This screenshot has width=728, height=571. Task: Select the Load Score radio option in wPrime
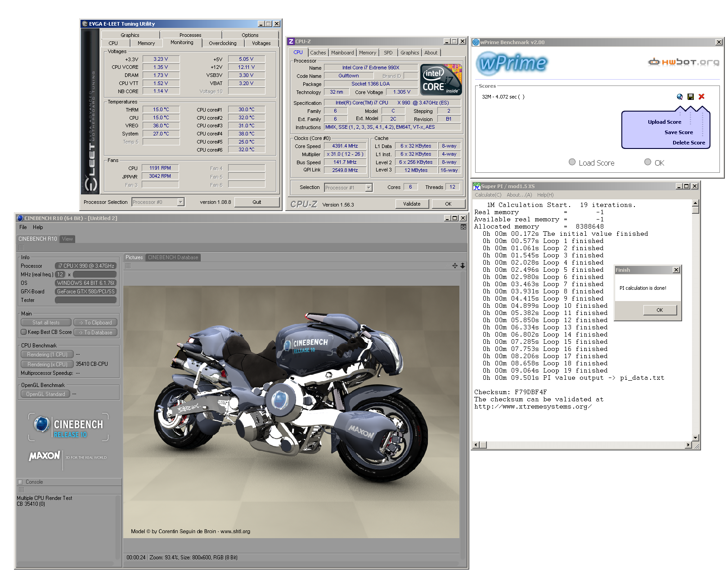click(x=572, y=162)
